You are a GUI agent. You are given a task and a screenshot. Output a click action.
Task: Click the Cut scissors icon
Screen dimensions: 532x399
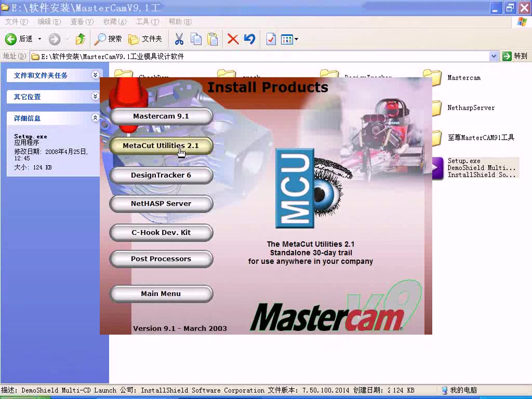tap(179, 39)
